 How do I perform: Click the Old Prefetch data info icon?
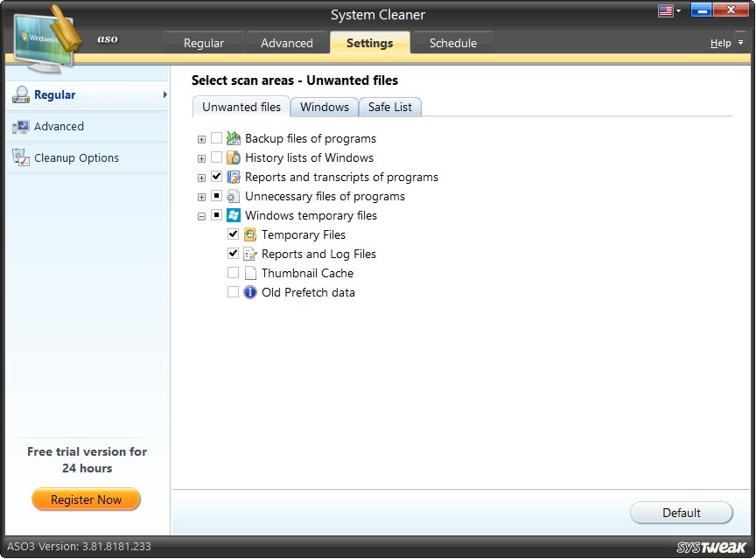click(250, 292)
